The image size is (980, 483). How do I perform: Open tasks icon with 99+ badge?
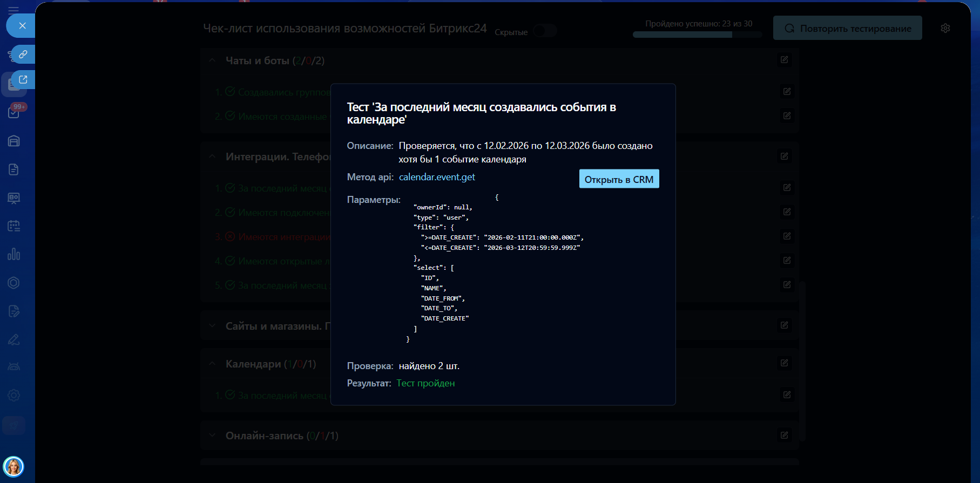point(14,112)
